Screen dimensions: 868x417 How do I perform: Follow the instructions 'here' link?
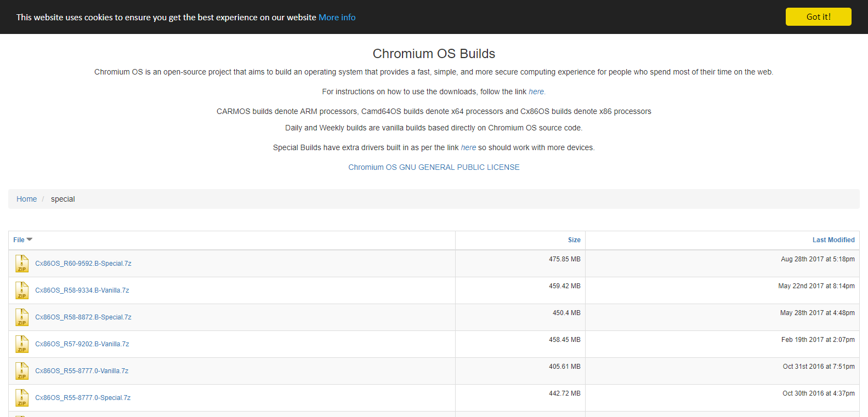tap(536, 92)
